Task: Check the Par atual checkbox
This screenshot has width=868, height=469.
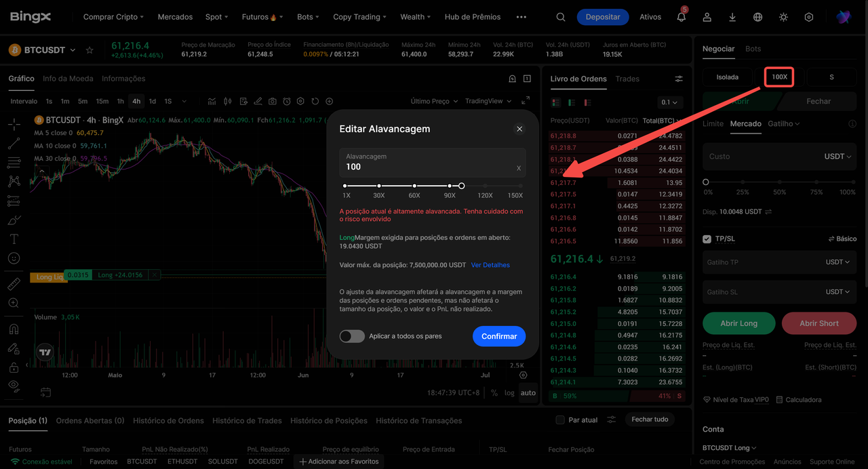Action: click(x=560, y=420)
